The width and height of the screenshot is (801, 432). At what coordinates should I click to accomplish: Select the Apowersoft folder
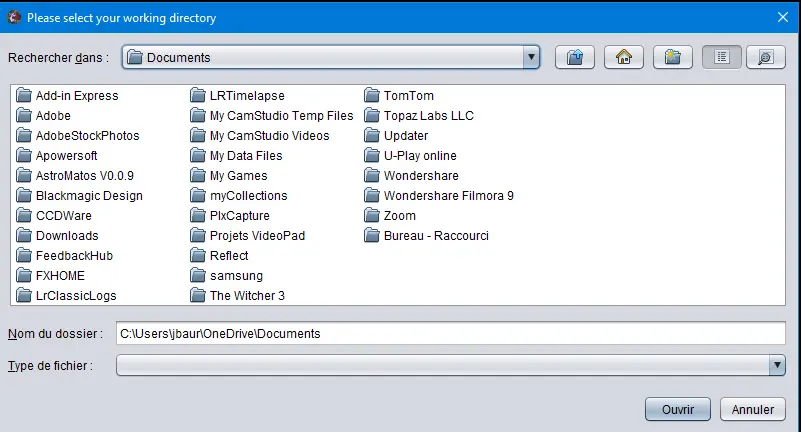[57, 155]
